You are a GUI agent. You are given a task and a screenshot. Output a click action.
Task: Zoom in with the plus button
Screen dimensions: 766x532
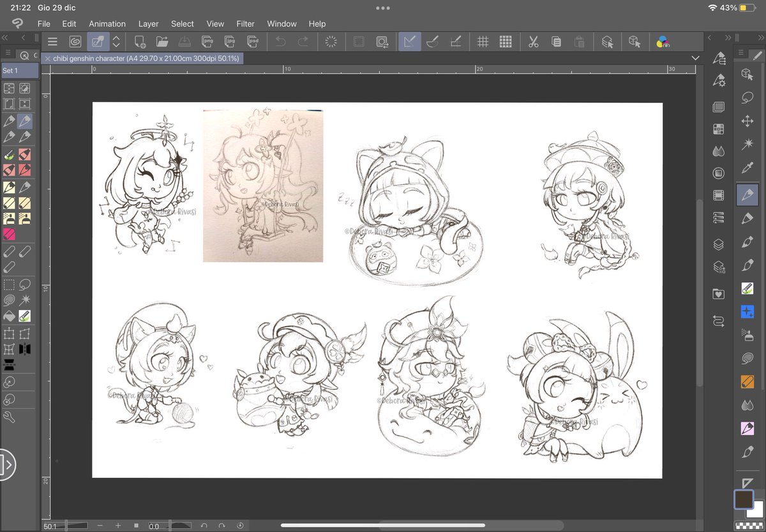pyautogui.click(x=118, y=526)
